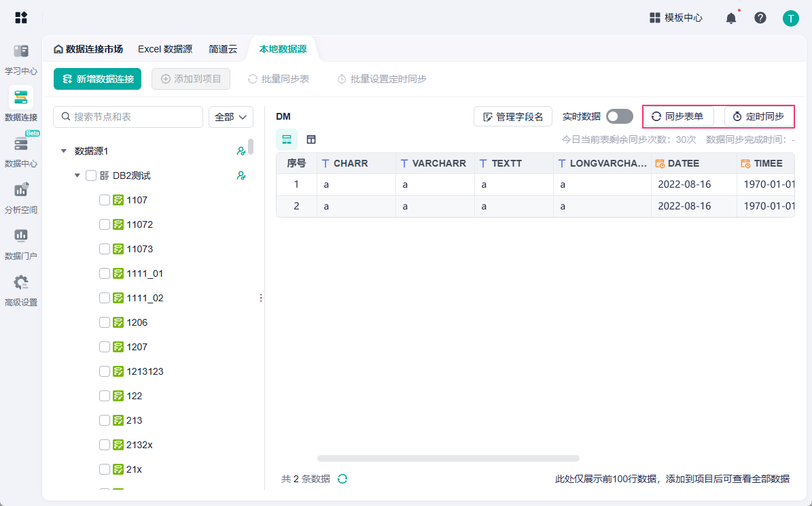Toggle the 实时数据 switch
The width and height of the screenshot is (812, 506).
tap(619, 117)
